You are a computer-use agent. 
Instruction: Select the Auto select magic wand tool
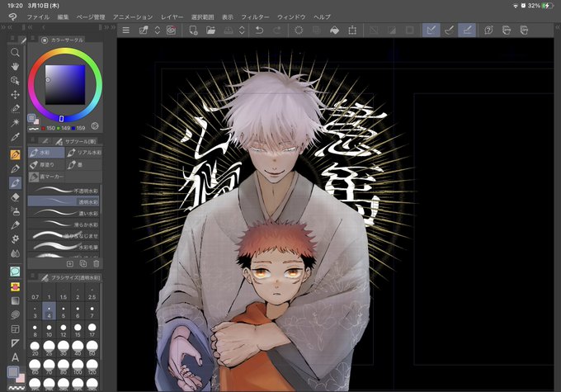pyautogui.click(x=15, y=123)
